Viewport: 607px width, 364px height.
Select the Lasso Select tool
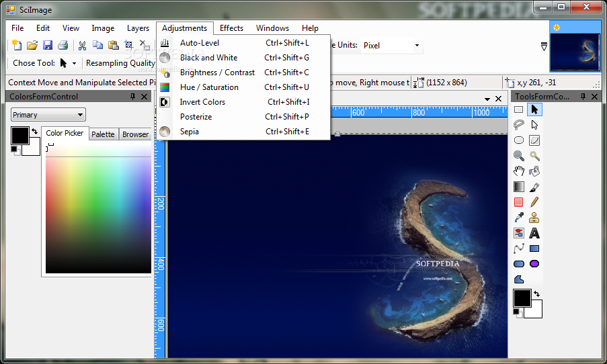[519, 125]
